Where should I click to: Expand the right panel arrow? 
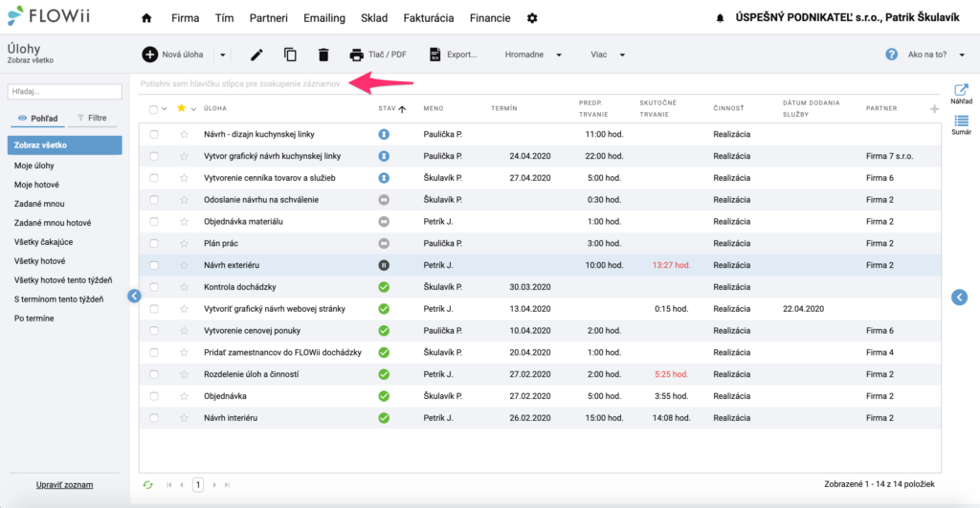(x=959, y=298)
